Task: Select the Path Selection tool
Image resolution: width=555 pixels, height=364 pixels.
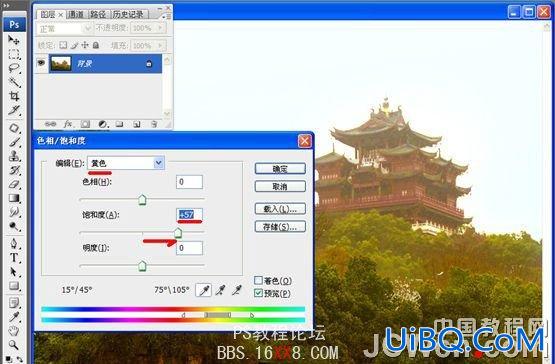Action: pyautogui.click(x=14, y=272)
